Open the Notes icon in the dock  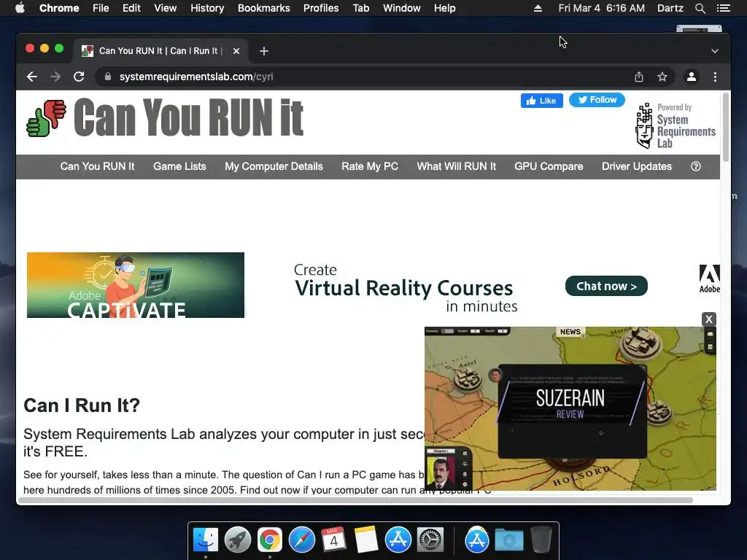(x=366, y=540)
